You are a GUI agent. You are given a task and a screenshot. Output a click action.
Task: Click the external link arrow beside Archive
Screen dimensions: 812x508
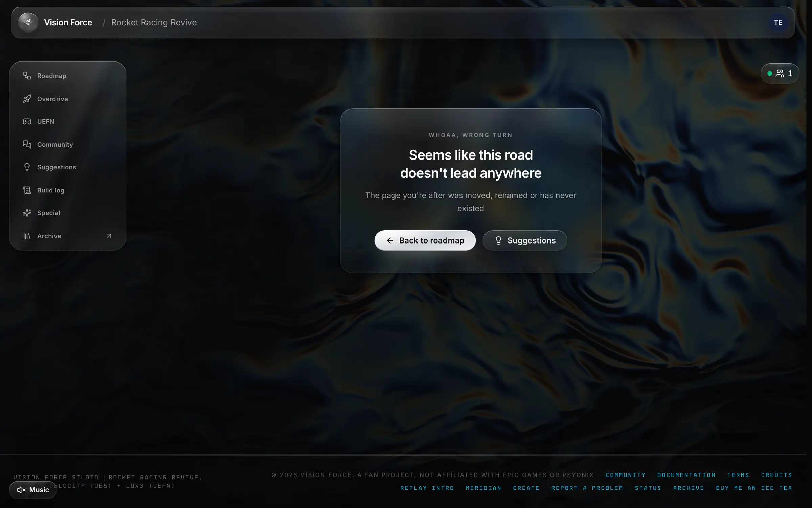[109, 236]
